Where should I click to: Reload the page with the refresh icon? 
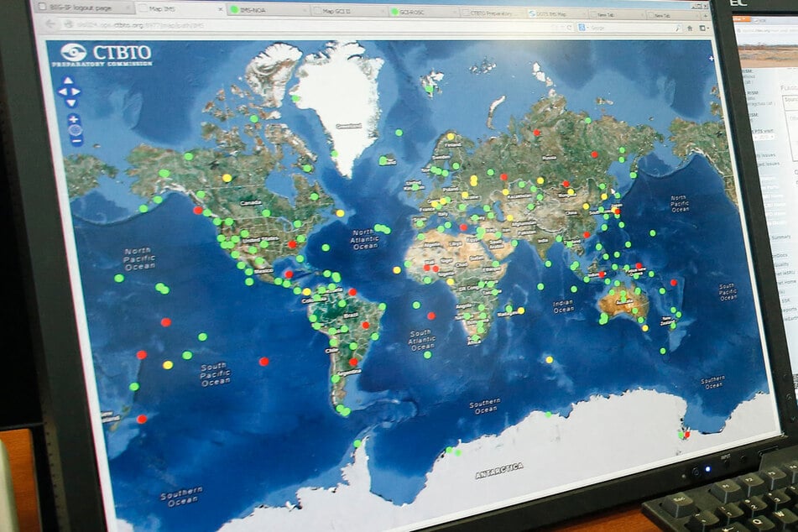(570, 28)
